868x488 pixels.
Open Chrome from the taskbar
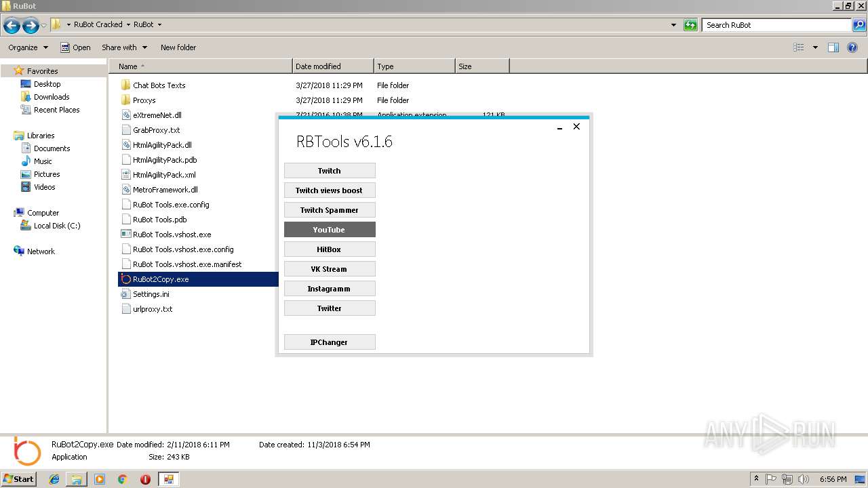(123, 479)
